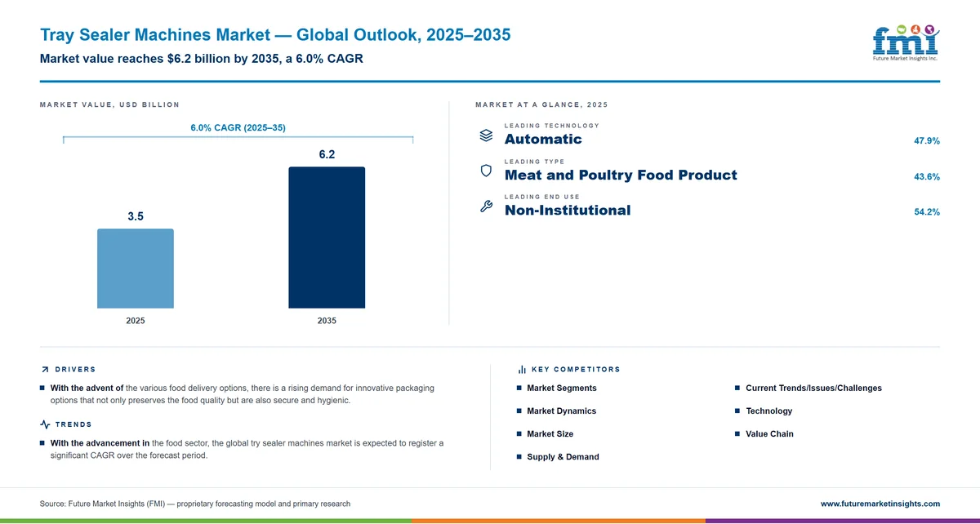Viewport: 980px width, 524px height.
Task: Click 'Technology' item in Key Competitors list
Action: point(769,411)
